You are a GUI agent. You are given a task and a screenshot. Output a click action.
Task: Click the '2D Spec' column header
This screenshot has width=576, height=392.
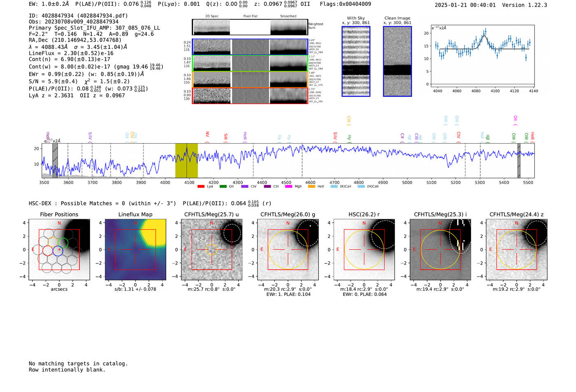pyautogui.click(x=212, y=16)
